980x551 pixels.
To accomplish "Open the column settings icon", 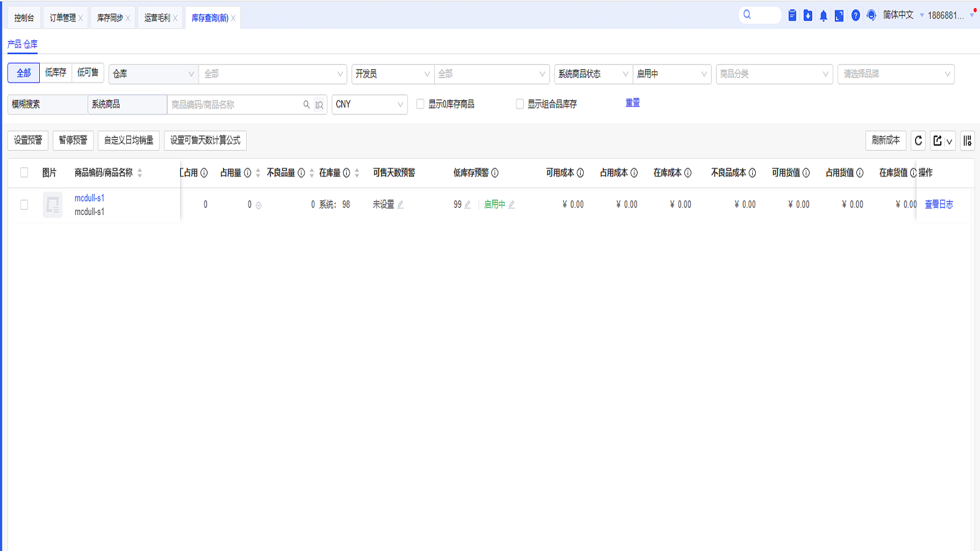I will pos(967,141).
